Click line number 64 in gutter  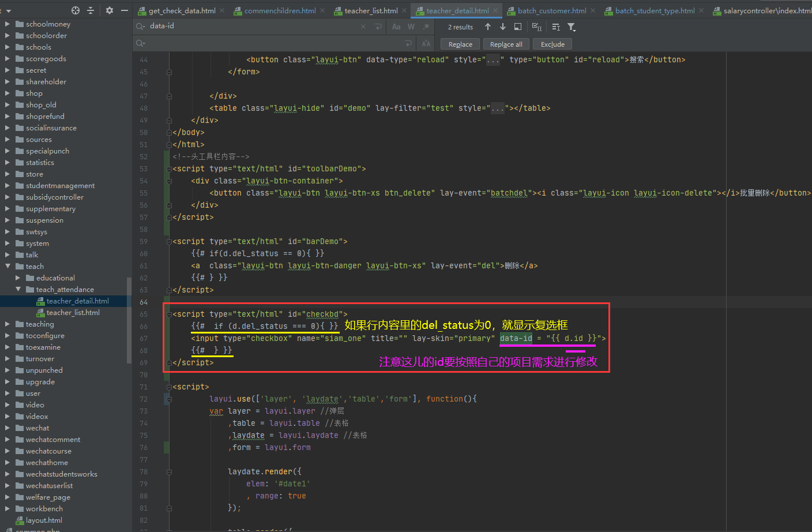click(144, 302)
